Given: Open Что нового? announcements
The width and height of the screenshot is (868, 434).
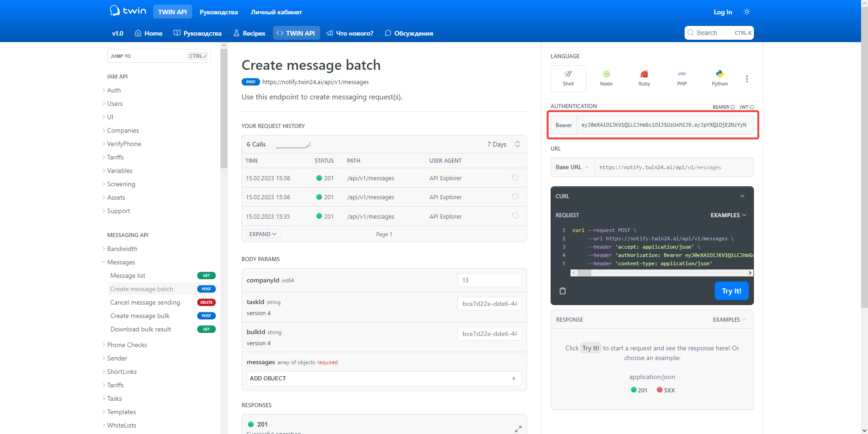Looking at the screenshot, I should click(x=350, y=33).
